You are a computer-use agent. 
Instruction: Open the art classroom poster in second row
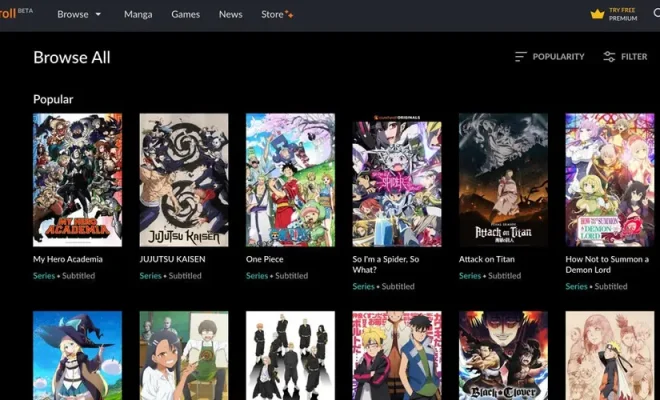point(184,355)
